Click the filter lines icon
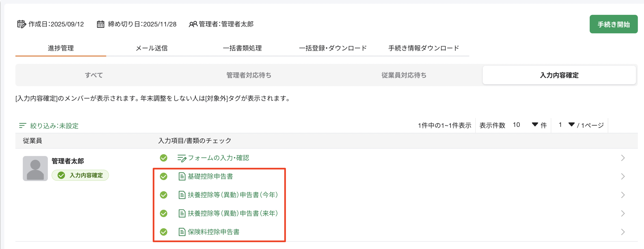The height and width of the screenshot is (249, 644). coord(23,126)
